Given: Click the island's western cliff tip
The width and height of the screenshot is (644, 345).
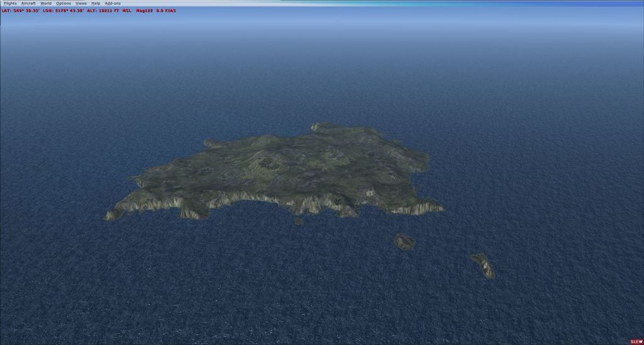Looking at the screenshot, I should tap(112, 215).
